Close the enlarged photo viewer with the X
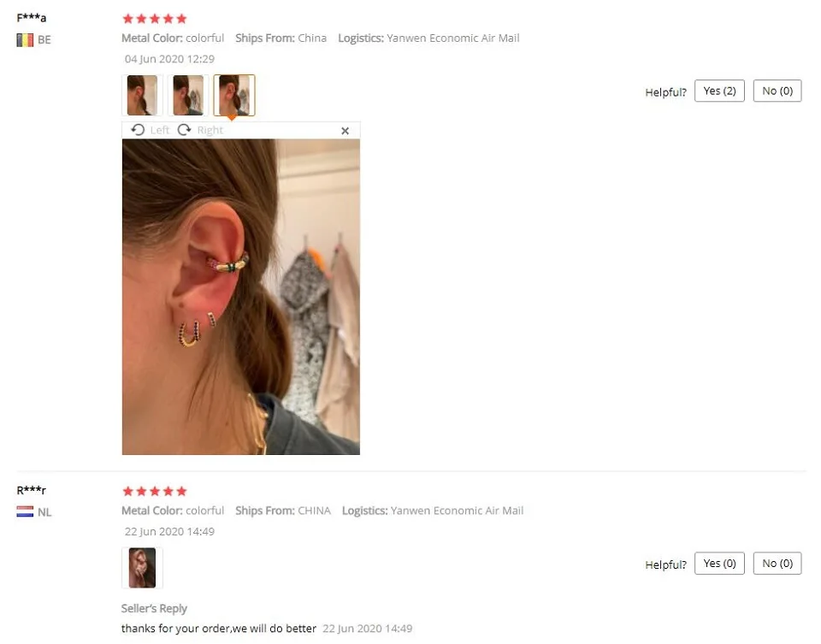 345,131
